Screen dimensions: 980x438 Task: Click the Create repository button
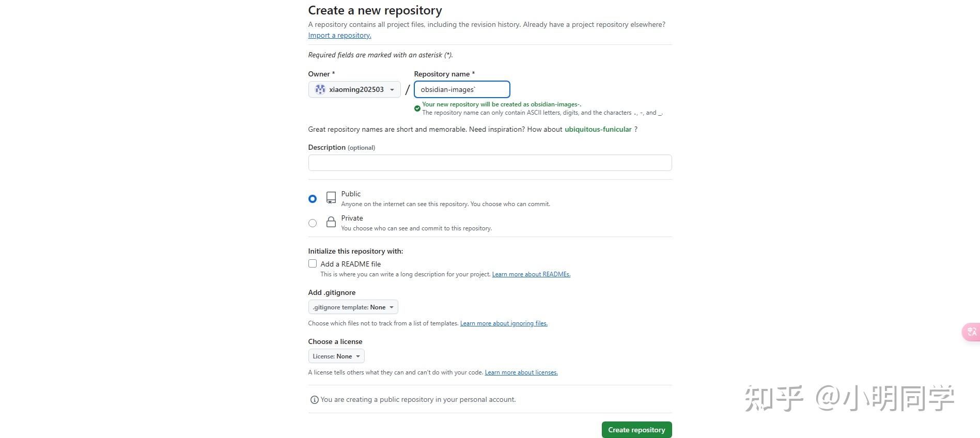pos(636,430)
